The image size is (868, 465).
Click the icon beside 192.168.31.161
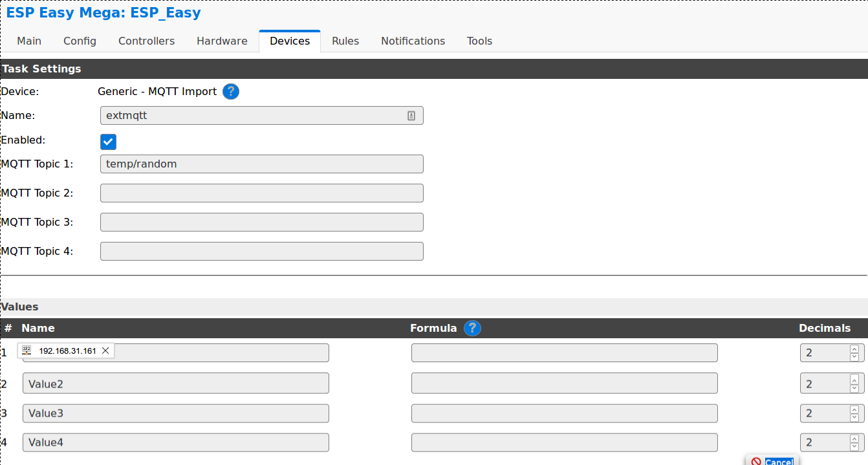coord(27,351)
